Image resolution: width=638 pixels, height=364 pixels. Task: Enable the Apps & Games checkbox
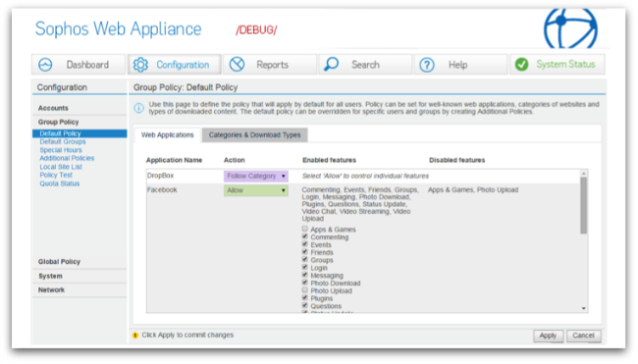[304, 229]
